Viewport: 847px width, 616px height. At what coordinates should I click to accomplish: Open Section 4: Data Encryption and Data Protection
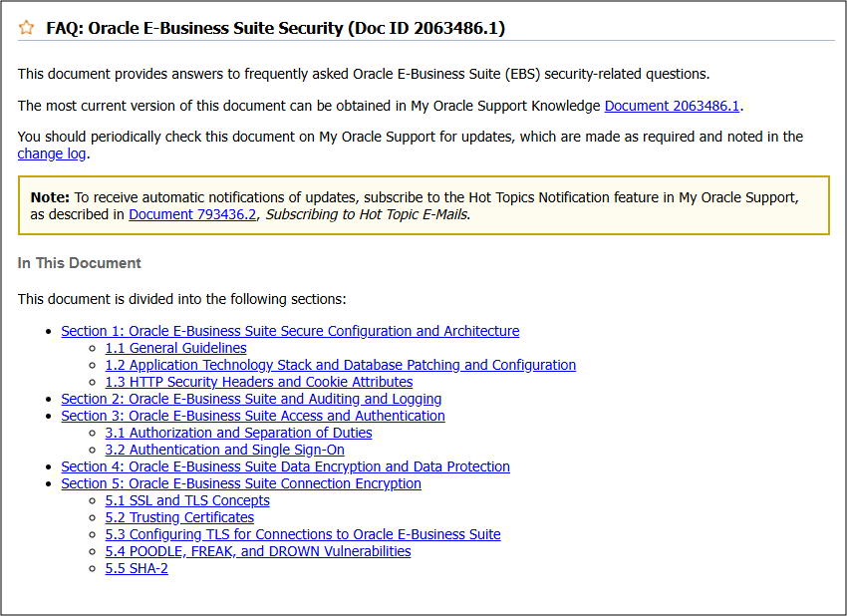pos(285,466)
